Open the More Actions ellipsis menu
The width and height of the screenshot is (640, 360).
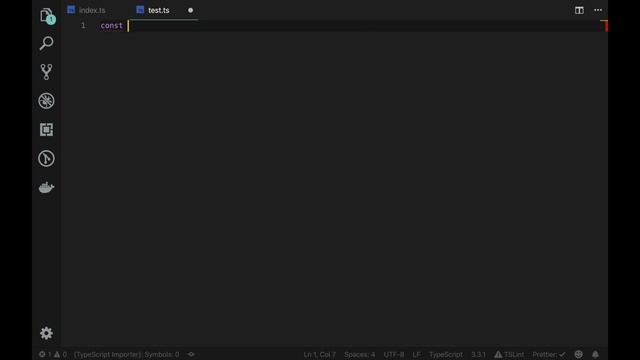click(598, 10)
